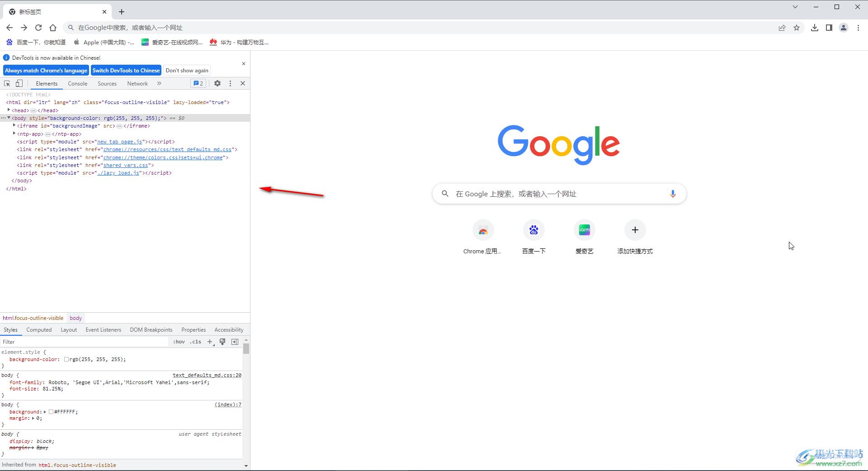Focus the Google search box on page
This screenshot has height=471, width=868.
tap(559, 194)
